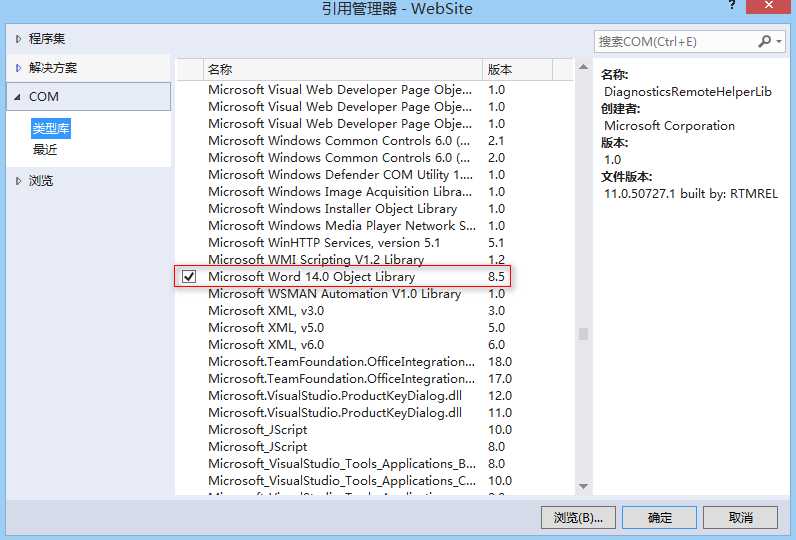The width and height of the screenshot is (796, 540).
Task: Select Microsoft Windows Defender COM Utility row
Action: (x=375, y=175)
